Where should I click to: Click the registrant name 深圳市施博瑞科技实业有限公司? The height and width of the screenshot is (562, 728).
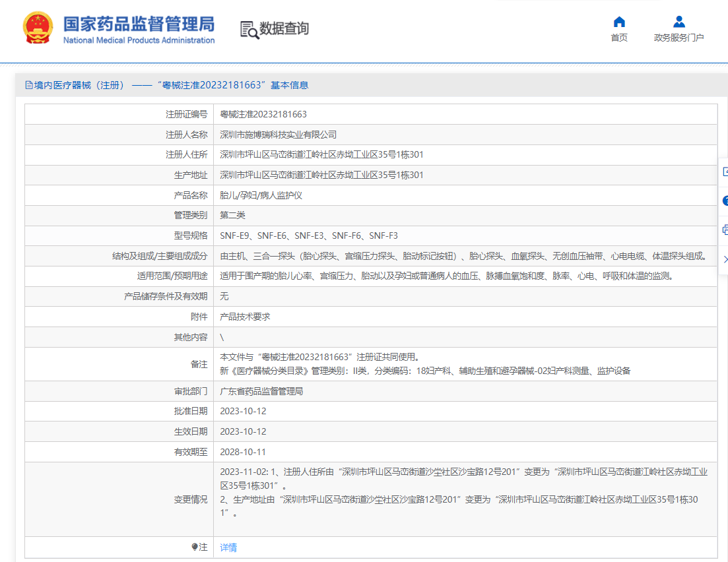click(278, 135)
